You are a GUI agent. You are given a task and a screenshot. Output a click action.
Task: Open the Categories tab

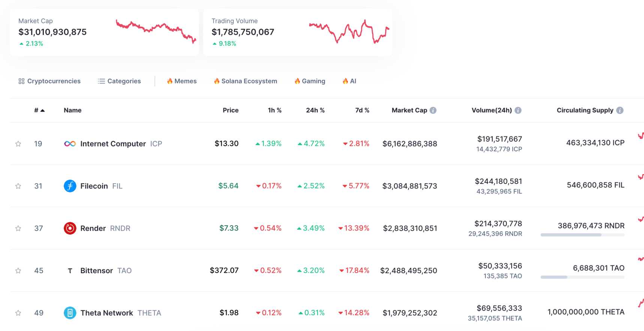coord(119,81)
